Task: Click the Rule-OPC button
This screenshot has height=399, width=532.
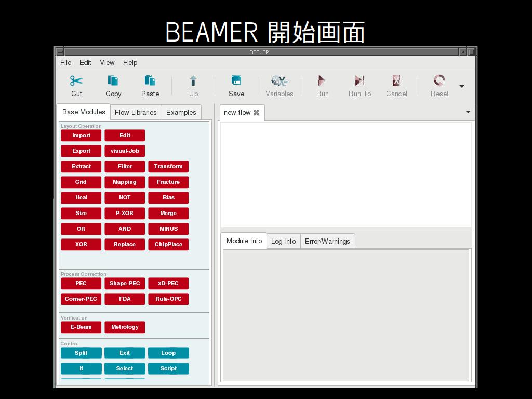Action: pyautogui.click(x=168, y=299)
